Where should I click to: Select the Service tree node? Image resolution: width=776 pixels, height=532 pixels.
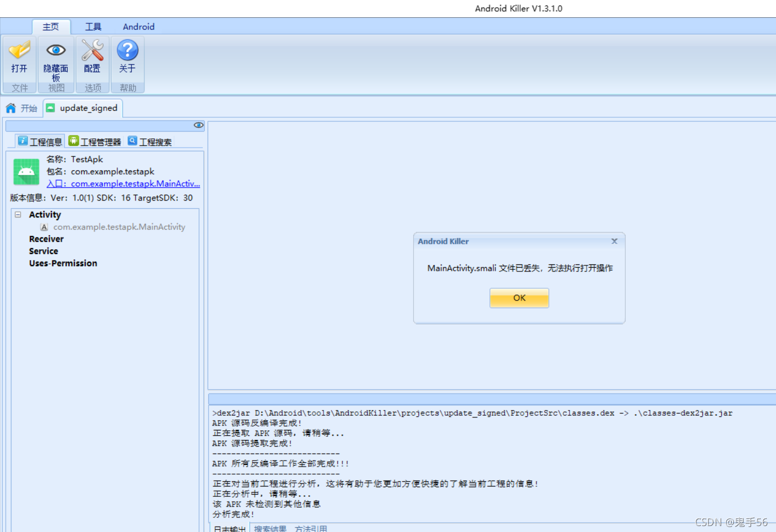pos(44,251)
